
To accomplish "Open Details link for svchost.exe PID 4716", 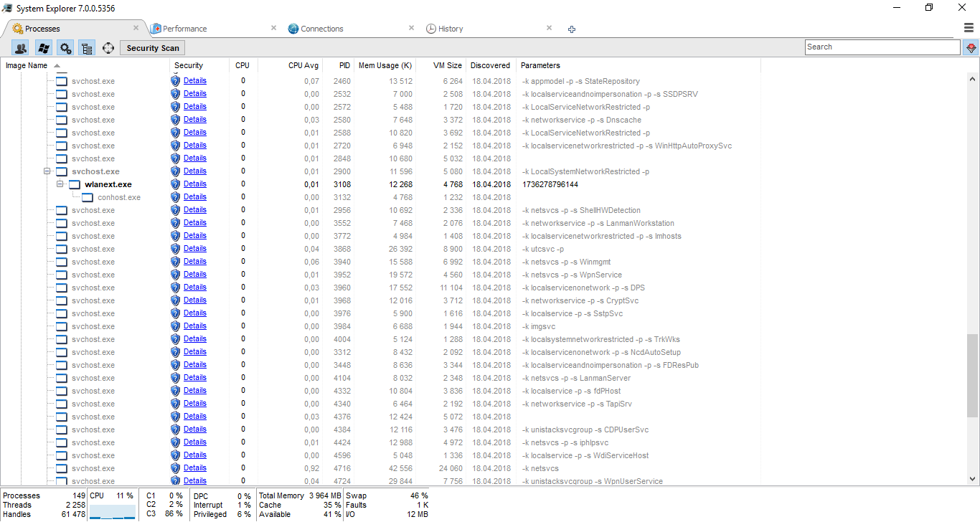I will click(194, 468).
